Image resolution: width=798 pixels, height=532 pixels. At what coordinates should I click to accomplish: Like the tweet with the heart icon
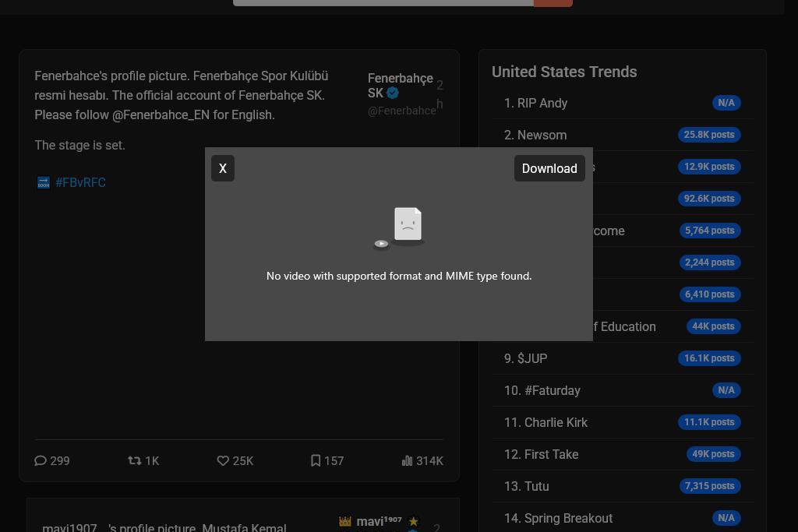pyautogui.click(x=223, y=460)
